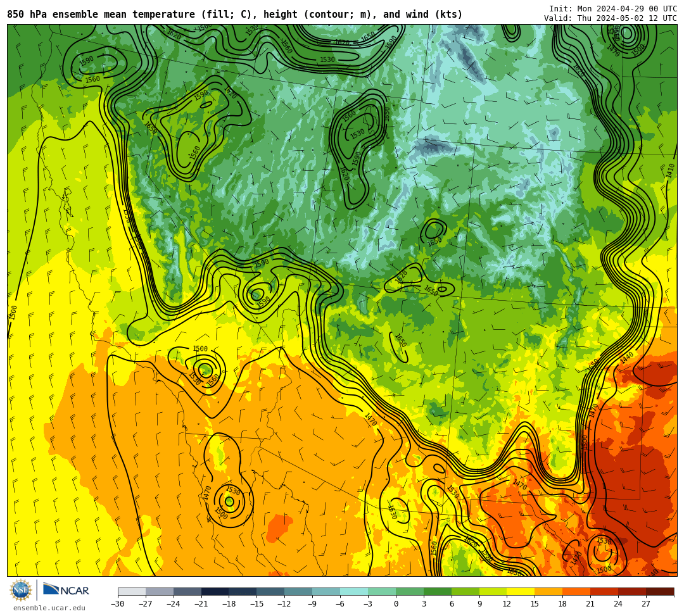Click the "-27" colorbar tick label
Screen dimensions: 684x616
(146, 604)
